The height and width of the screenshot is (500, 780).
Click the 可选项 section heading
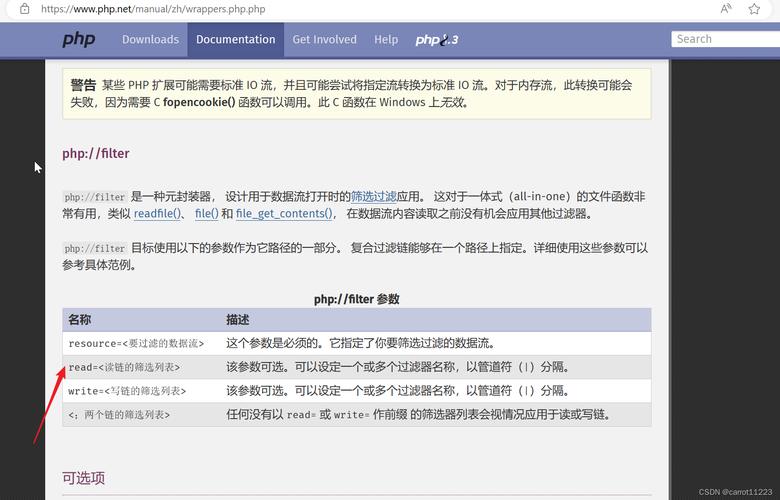tap(84, 478)
